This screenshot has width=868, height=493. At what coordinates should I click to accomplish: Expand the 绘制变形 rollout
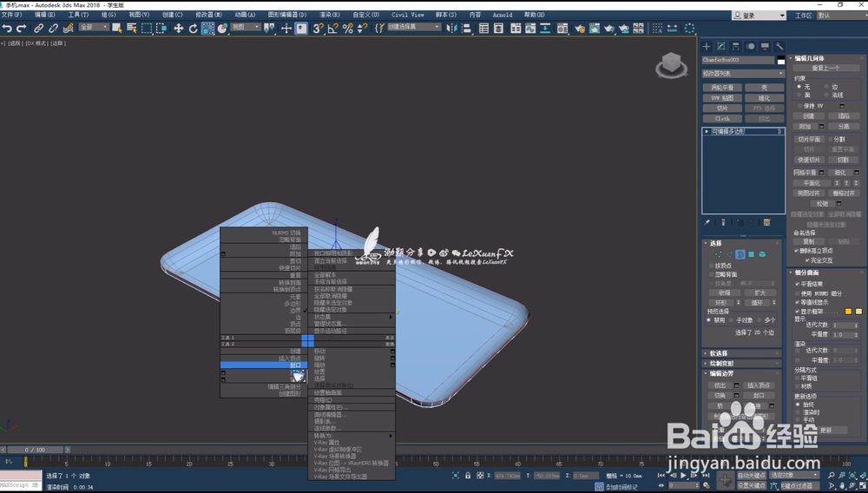click(x=742, y=364)
